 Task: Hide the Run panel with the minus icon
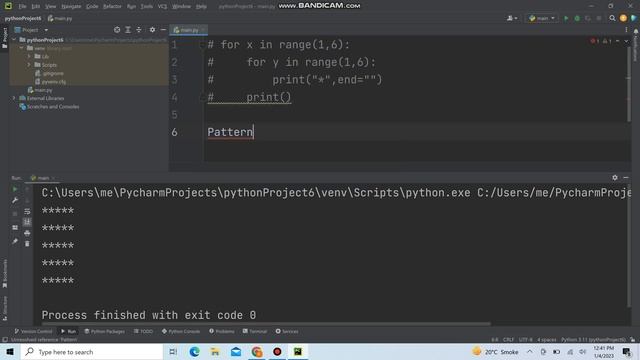[x=626, y=178]
